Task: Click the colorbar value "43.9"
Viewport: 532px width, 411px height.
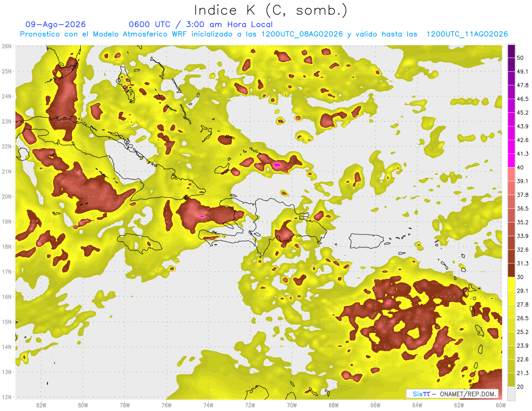Action: tap(523, 126)
